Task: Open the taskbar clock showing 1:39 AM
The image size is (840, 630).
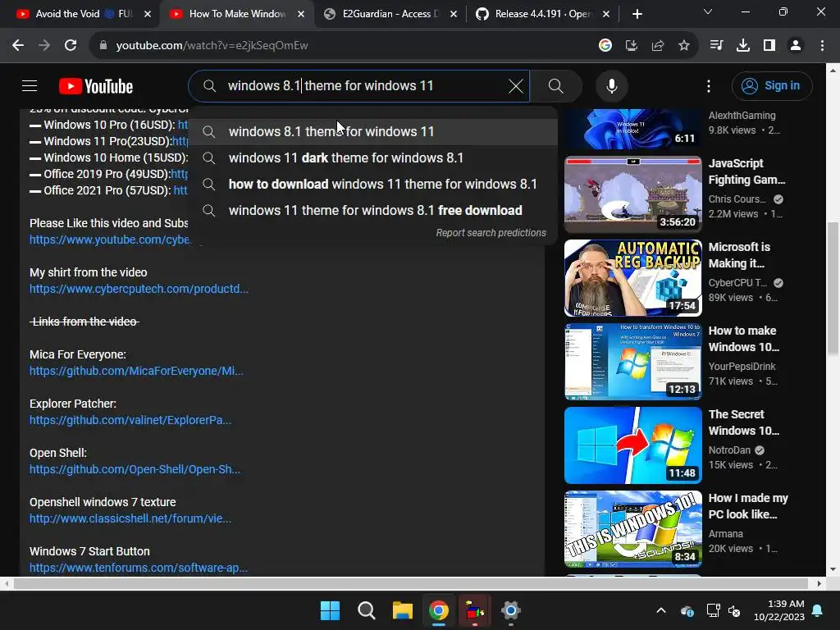Action: (779, 610)
